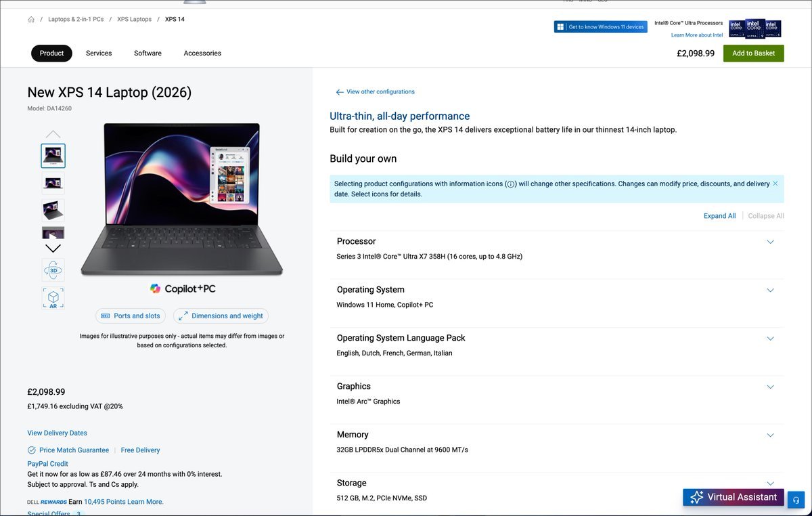Open the Virtual Assistant chat

pyautogui.click(x=734, y=498)
